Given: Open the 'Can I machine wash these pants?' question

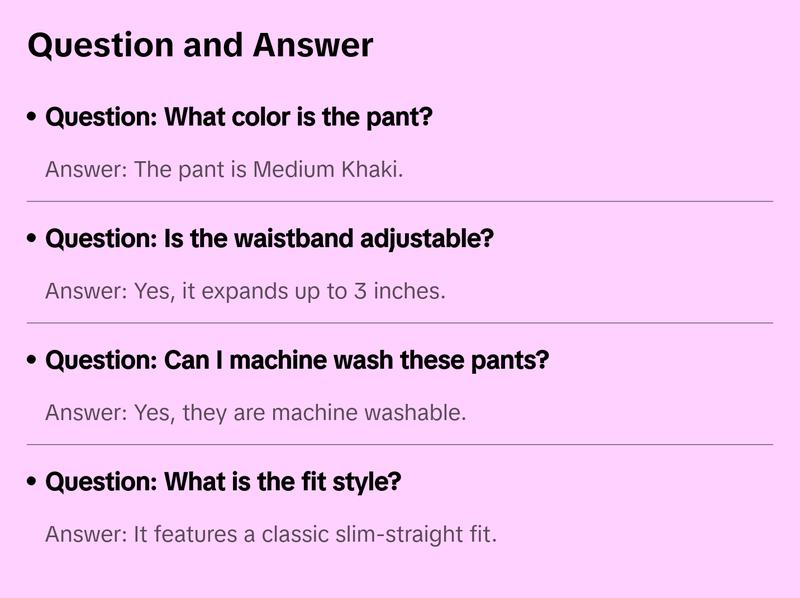Looking at the screenshot, I should coord(297,360).
